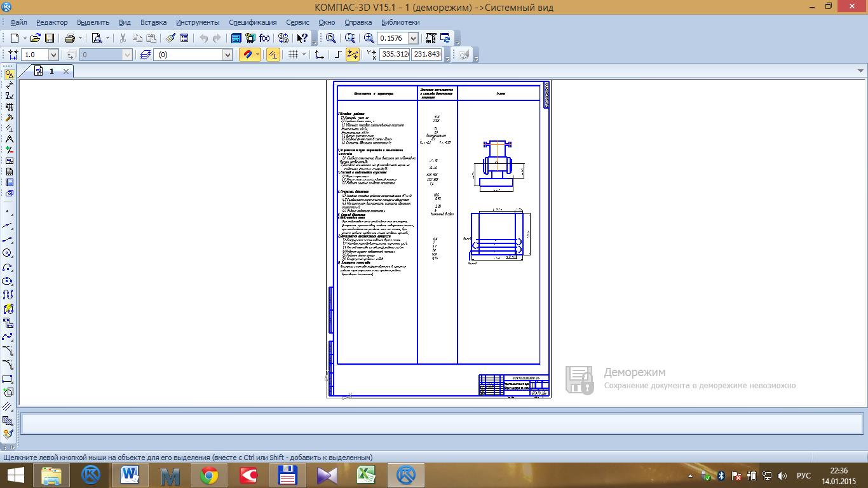The width and height of the screenshot is (868, 488).
Task: Open the document tabs list arrow
Action: tap(861, 71)
